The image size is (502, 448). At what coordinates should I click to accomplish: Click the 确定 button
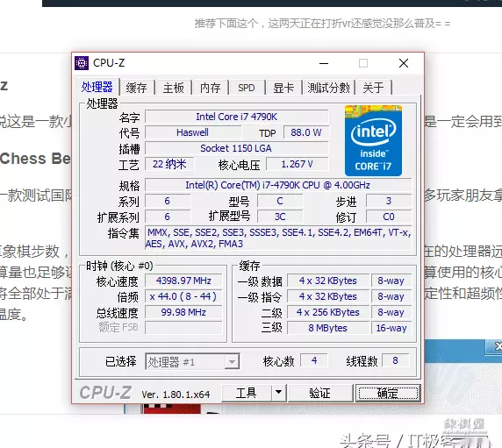pos(388,393)
